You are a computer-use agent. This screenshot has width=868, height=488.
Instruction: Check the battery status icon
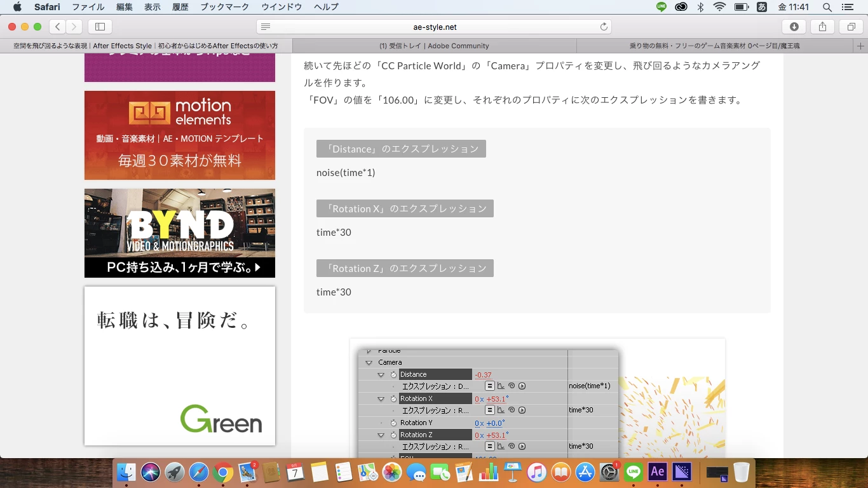coord(741,7)
